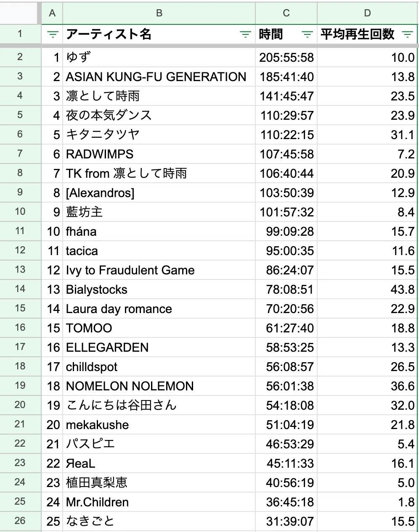Select column A header

click(52, 13)
